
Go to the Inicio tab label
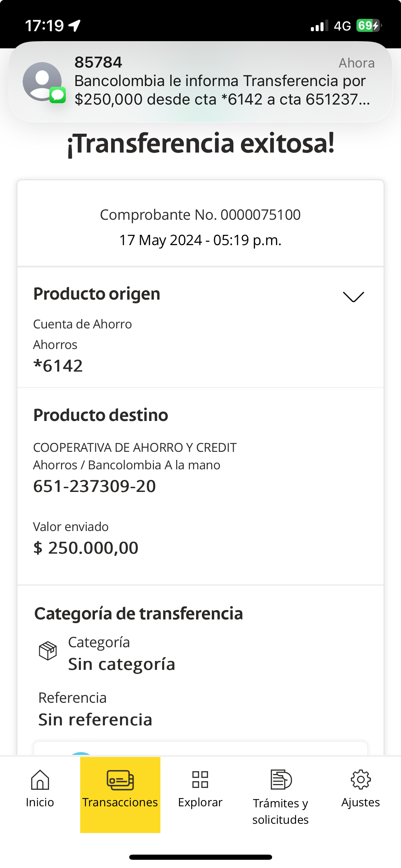click(x=40, y=803)
